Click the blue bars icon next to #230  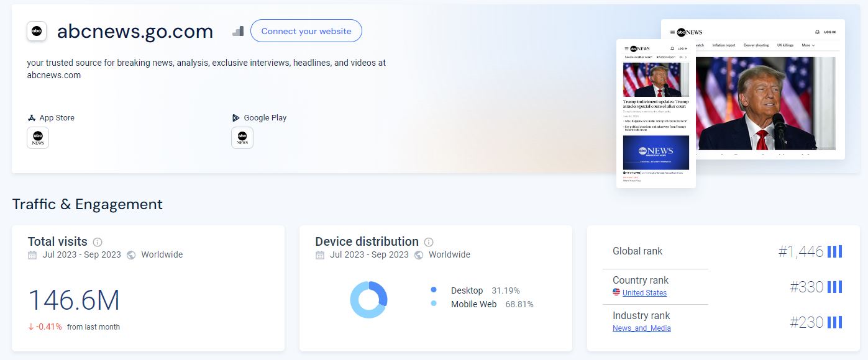click(834, 322)
